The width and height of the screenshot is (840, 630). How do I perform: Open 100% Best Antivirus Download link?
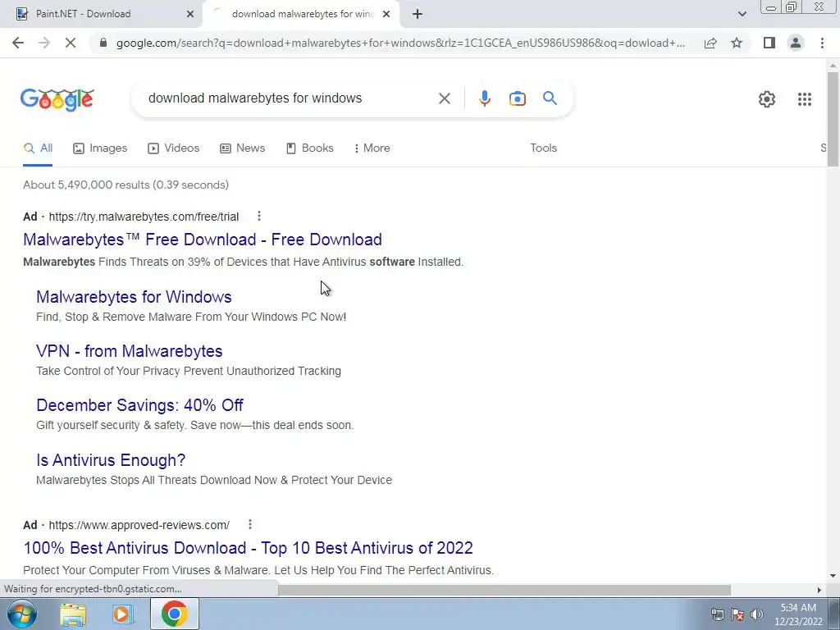tap(248, 548)
